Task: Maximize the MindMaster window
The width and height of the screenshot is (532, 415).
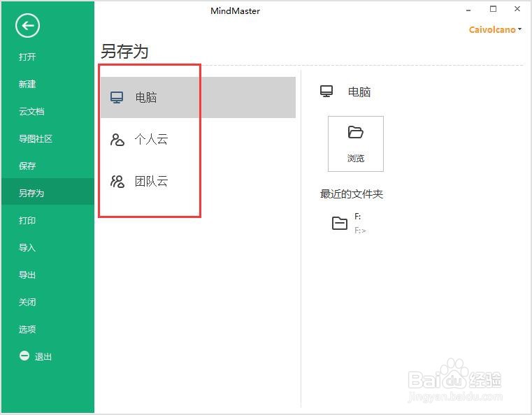Action: (x=494, y=9)
